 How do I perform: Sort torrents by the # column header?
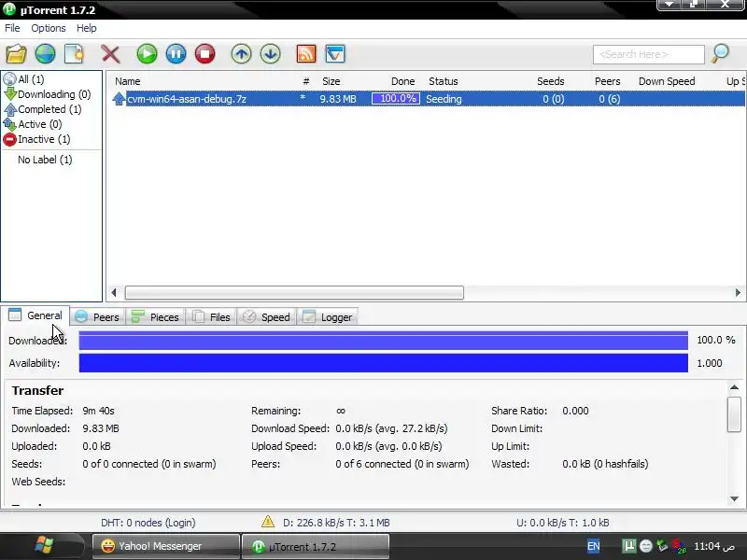click(306, 81)
